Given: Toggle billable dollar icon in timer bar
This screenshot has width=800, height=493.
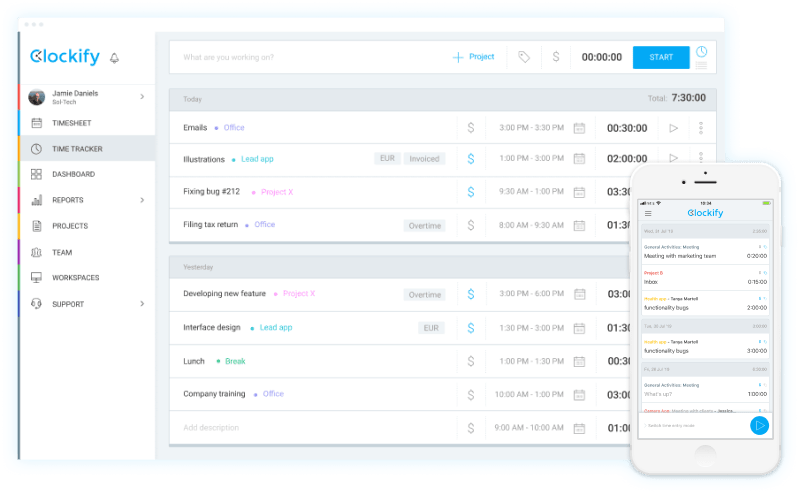Looking at the screenshot, I should pos(556,58).
